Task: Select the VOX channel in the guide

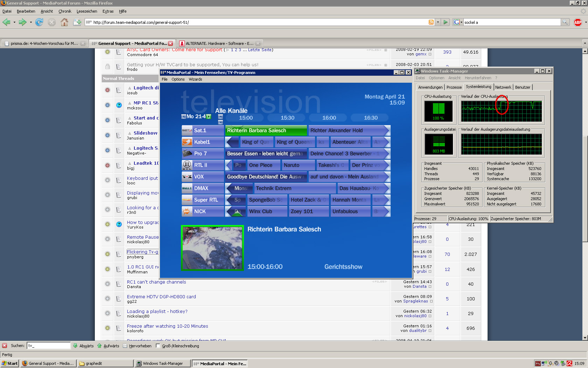Action: coord(203,177)
